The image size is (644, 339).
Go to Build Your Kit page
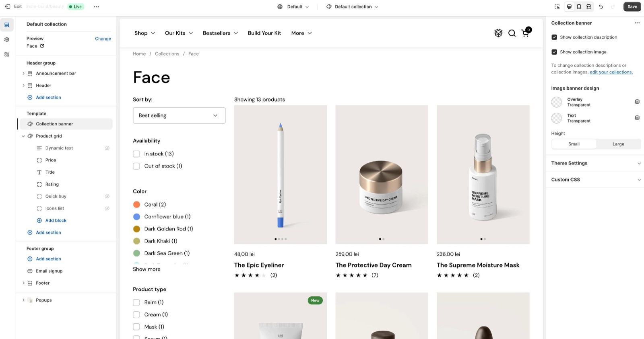click(264, 33)
